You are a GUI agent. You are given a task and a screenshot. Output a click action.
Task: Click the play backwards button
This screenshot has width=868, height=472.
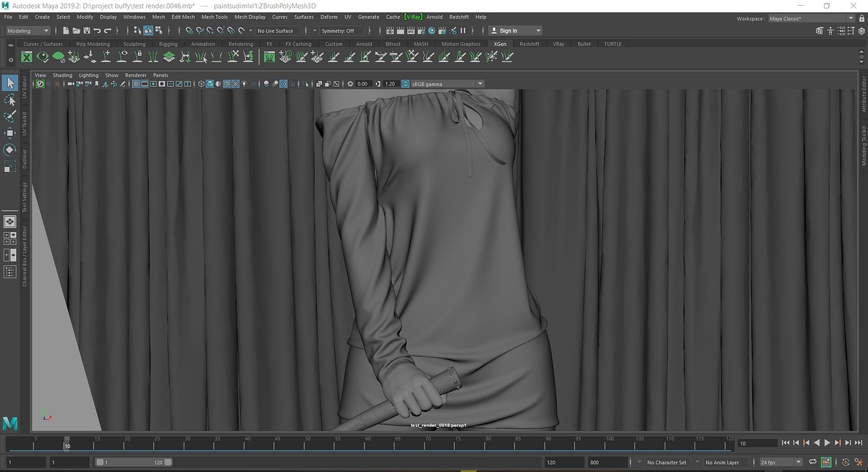pyautogui.click(x=817, y=442)
